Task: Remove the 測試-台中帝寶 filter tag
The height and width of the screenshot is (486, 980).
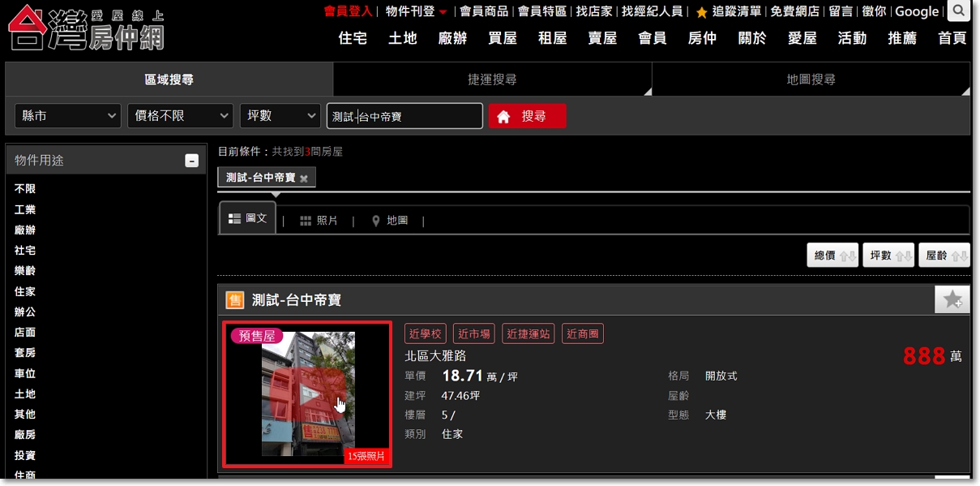Action: 304,178
